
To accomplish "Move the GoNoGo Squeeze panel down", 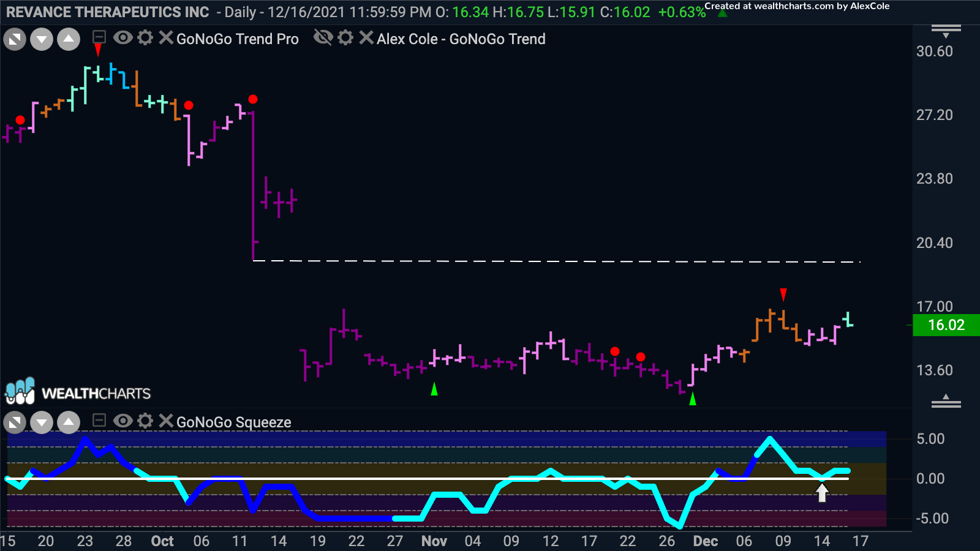I will (x=42, y=422).
